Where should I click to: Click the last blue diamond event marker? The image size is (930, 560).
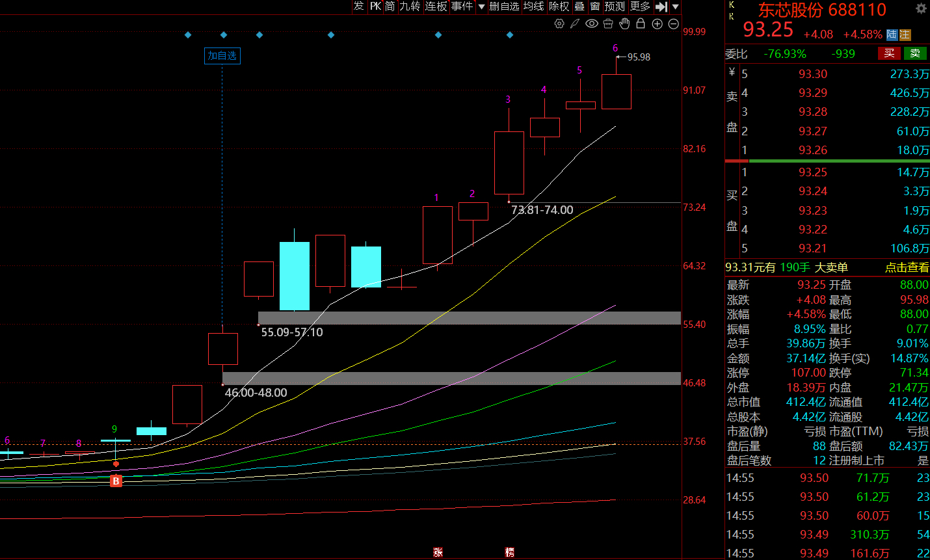[x=510, y=35]
